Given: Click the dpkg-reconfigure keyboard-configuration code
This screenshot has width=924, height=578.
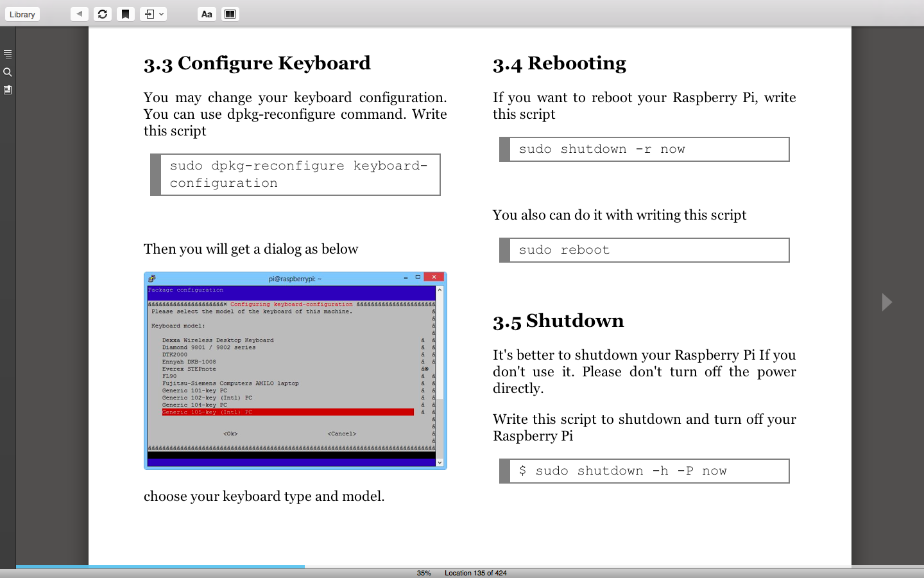Looking at the screenshot, I should (295, 175).
